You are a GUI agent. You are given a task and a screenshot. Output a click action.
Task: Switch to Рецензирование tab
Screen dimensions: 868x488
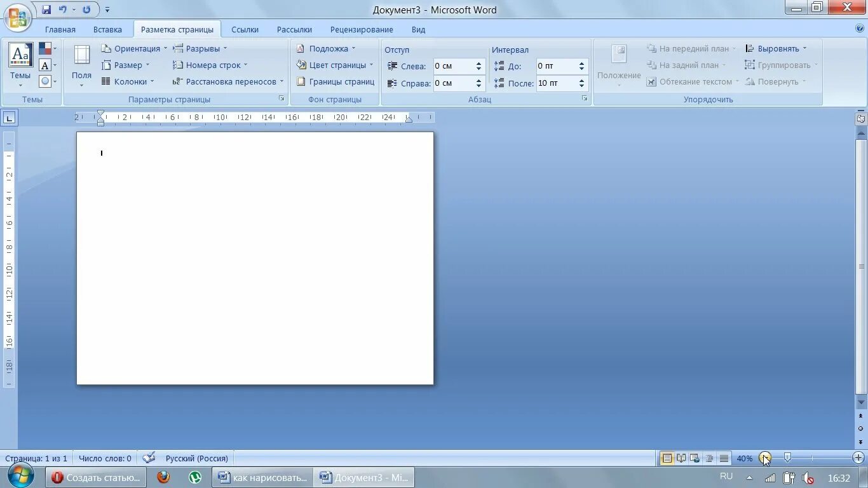point(362,29)
